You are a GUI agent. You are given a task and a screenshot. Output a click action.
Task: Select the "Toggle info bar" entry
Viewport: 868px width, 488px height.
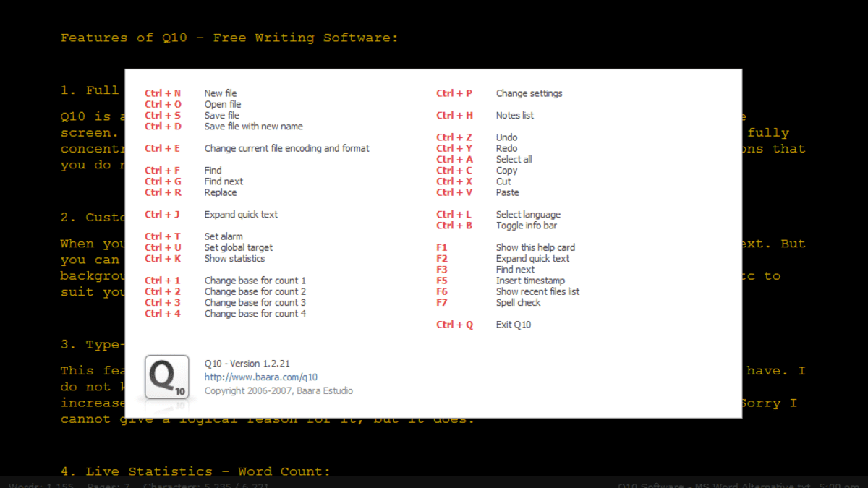pos(527,226)
